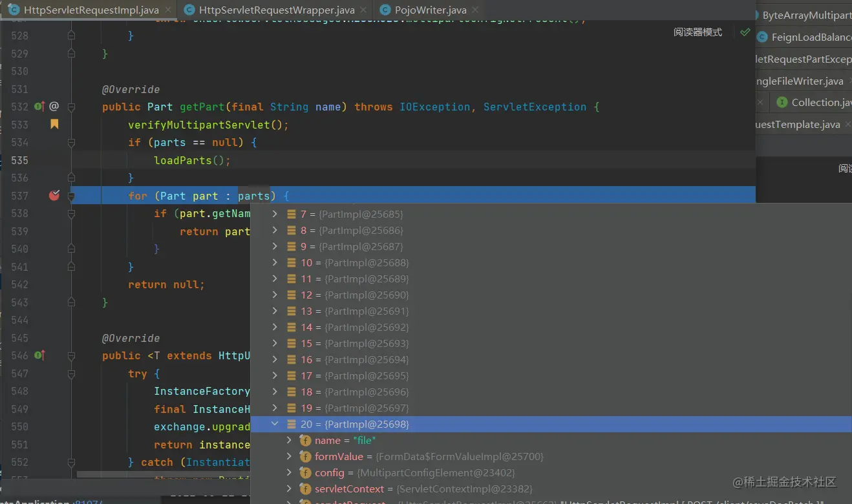Toggle the breakpoint on line 537

click(x=54, y=195)
